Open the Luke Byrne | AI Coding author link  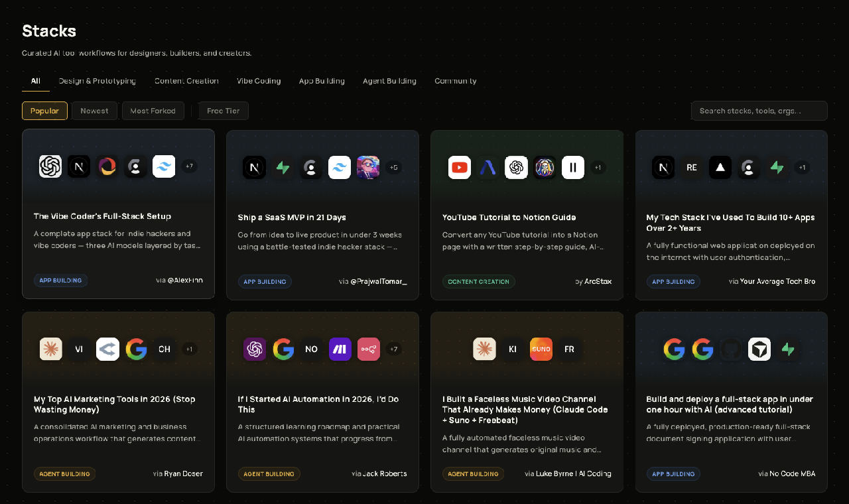coord(574,473)
